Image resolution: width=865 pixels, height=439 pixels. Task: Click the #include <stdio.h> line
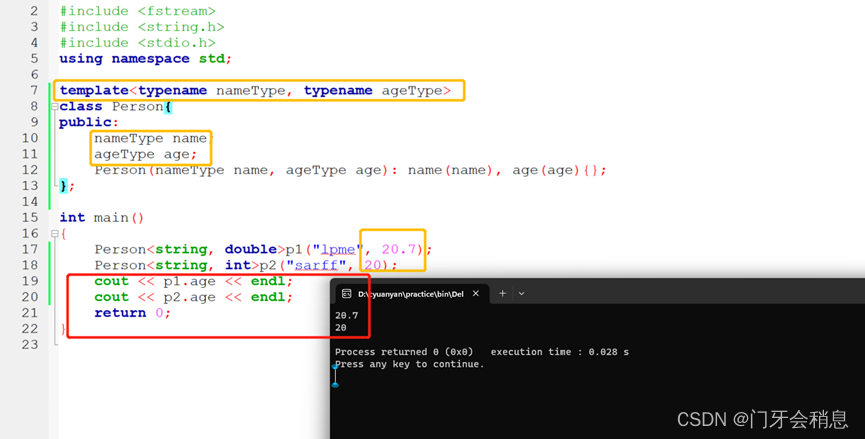pos(137,43)
